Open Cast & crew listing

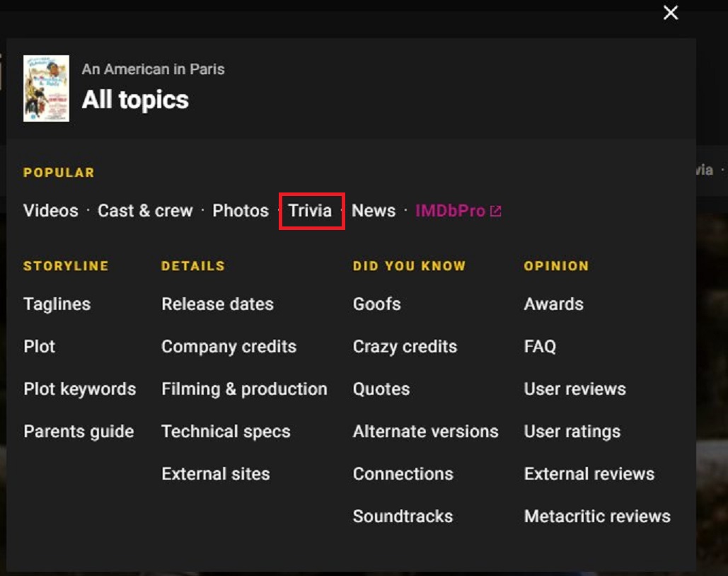point(145,211)
